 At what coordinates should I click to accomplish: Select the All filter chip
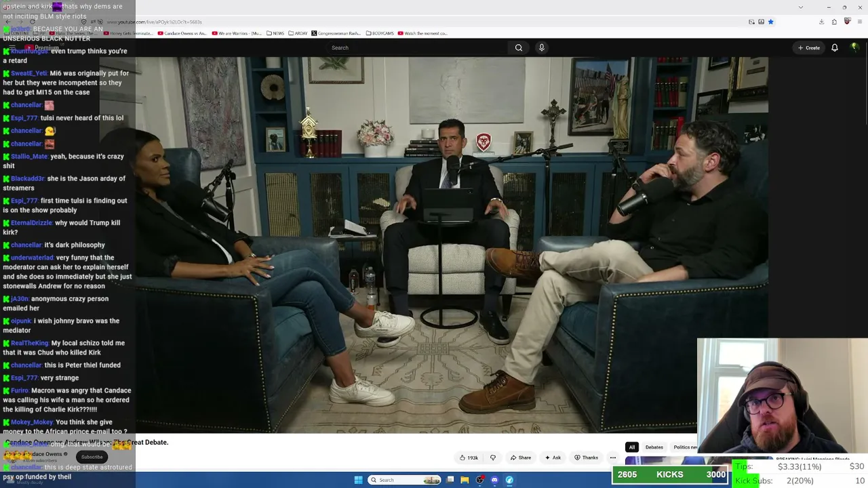coord(631,447)
